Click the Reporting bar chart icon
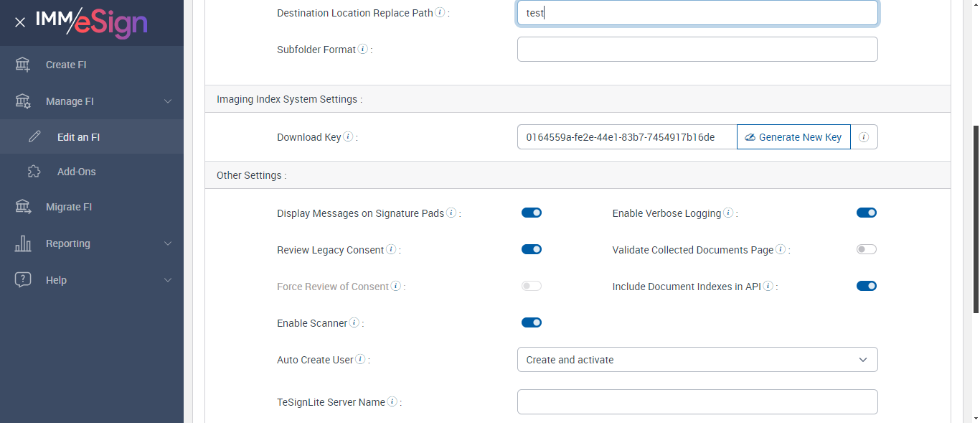 [23, 243]
